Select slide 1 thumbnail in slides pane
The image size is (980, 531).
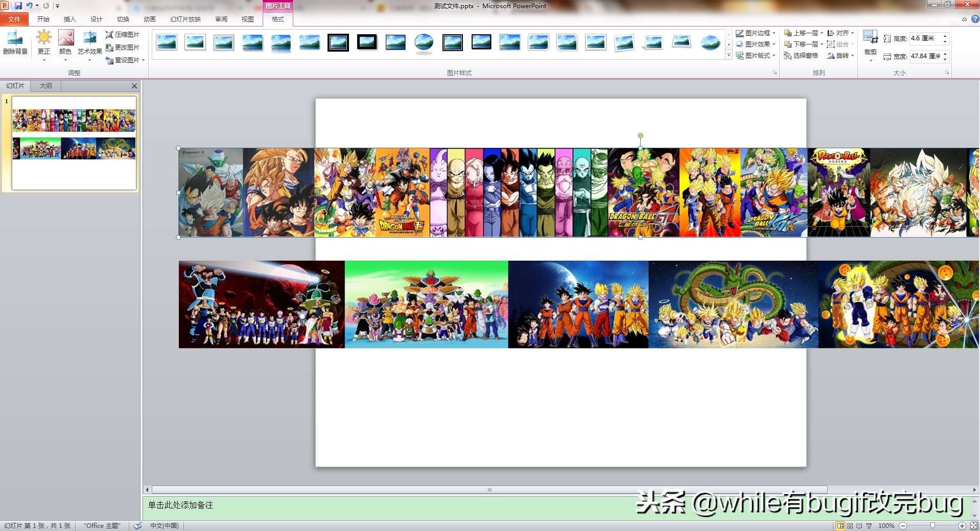(x=74, y=143)
